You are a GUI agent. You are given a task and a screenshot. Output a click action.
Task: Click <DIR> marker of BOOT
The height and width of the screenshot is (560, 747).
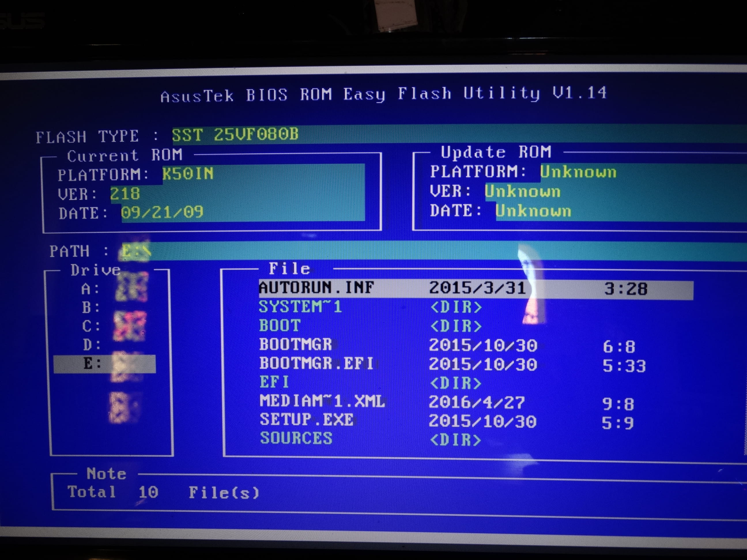[456, 326]
